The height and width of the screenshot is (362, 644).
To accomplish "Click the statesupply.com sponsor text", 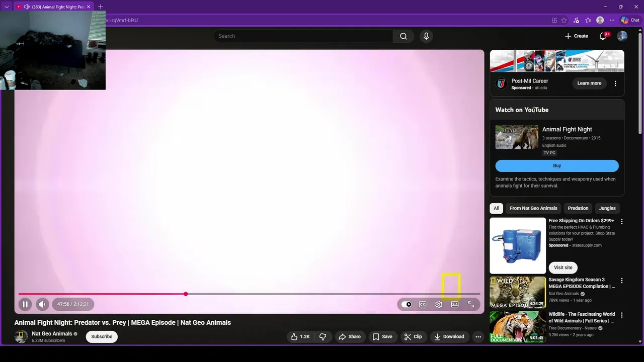I will 587,245.
